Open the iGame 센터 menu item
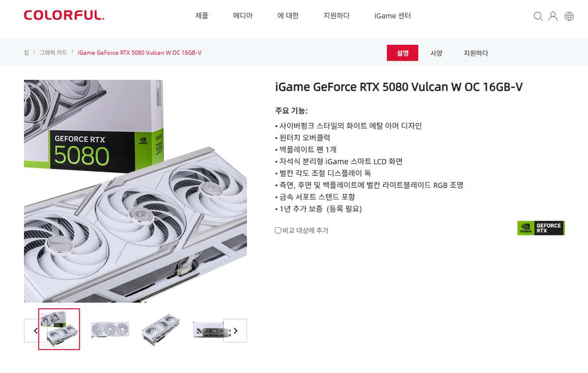 pos(393,16)
